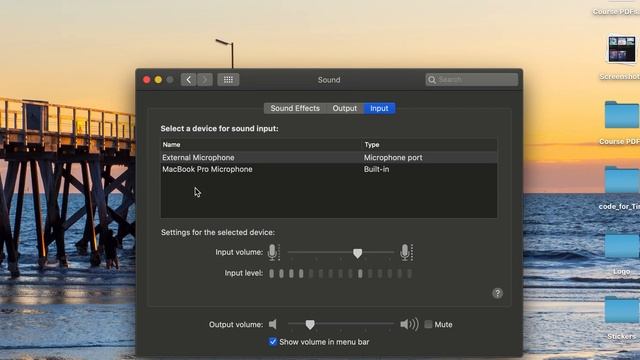Click the small microphone icon at low input volume

(273, 252)
